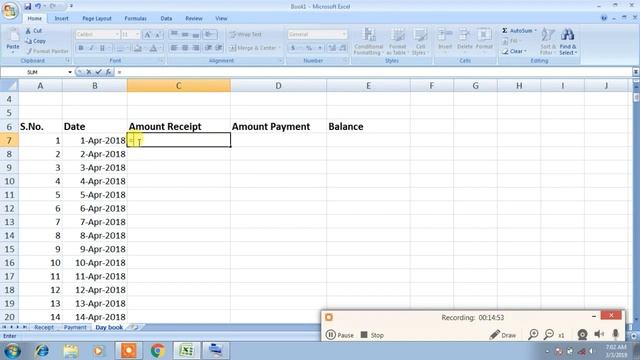
Task: Open Clipboard group dialog launcher
Action: 68,60
